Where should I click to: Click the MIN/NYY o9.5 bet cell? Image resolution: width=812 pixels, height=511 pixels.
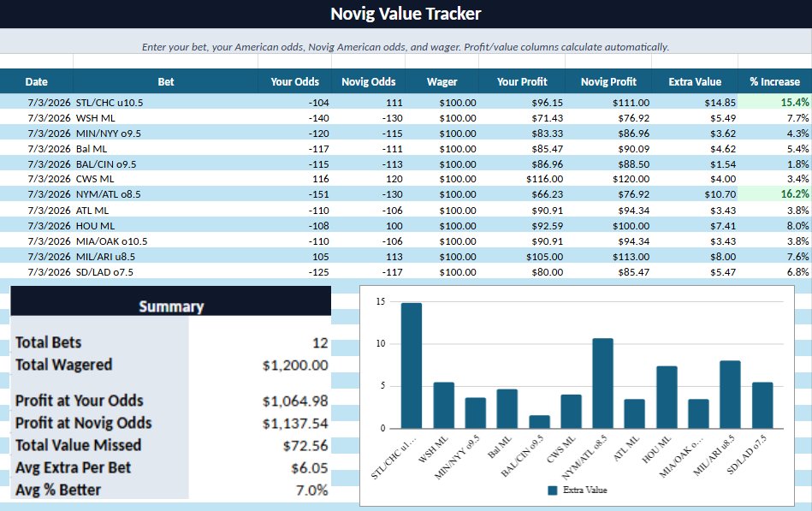click(166, 134)
